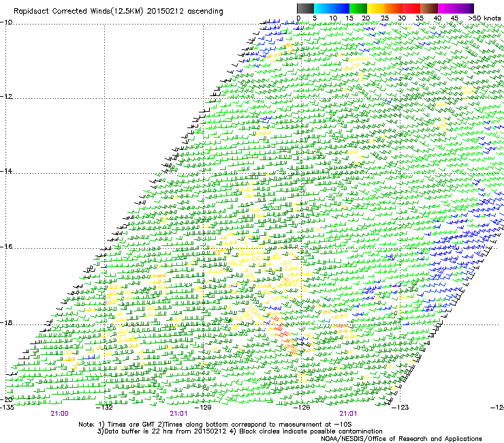Viewport: 504px width, 443px height.
Task: Click the 'Note: 1) Times are GMT' footnote line
Action: (x=215, y=425)
